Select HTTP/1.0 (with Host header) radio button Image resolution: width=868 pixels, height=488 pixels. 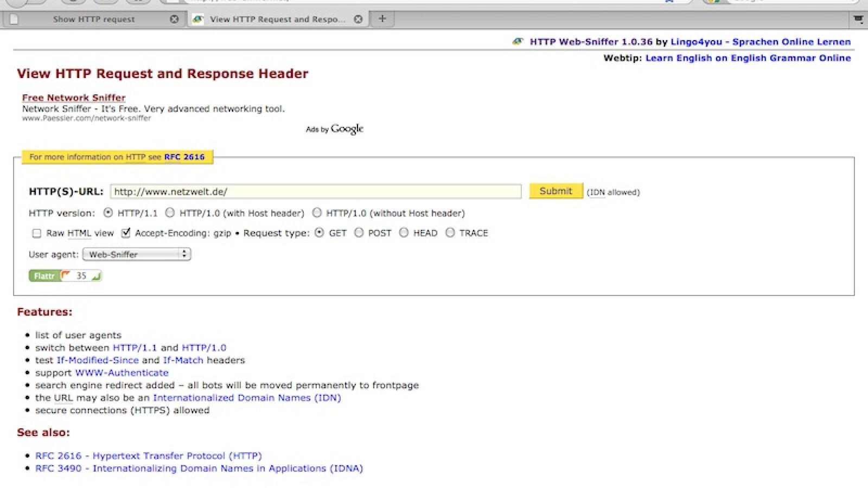pos(170,213)
